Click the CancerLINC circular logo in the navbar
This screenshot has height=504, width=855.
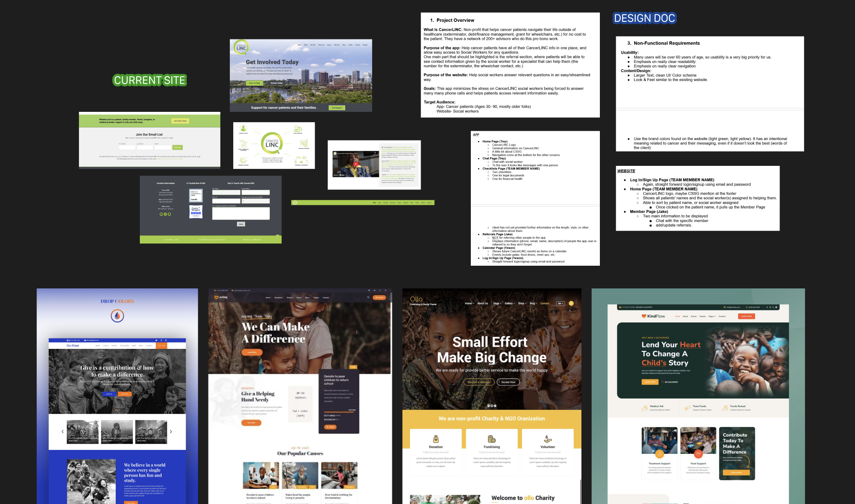pyautogui.click(x=241, y=46)
